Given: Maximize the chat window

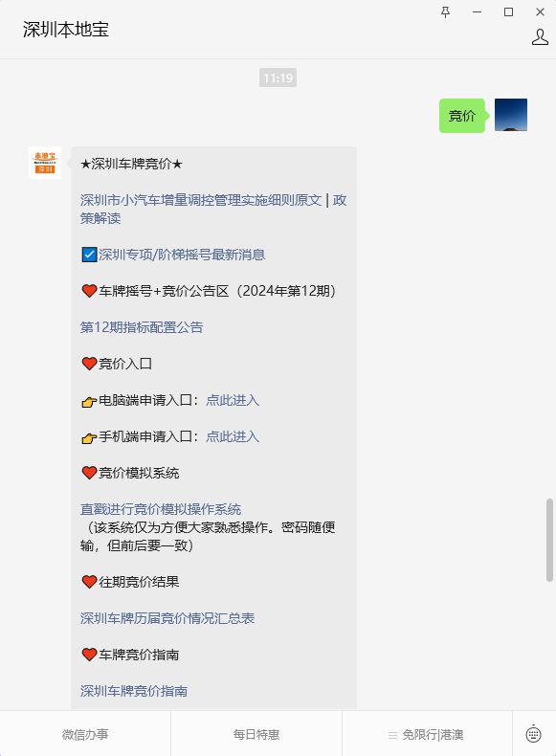Looking at the screenshot, I should pos(508,12).
